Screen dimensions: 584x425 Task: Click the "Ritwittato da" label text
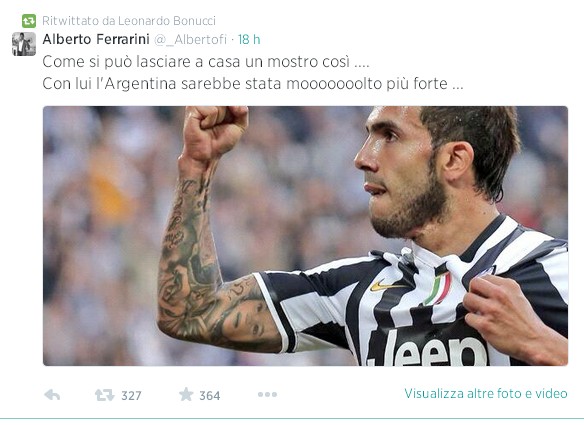79,21
